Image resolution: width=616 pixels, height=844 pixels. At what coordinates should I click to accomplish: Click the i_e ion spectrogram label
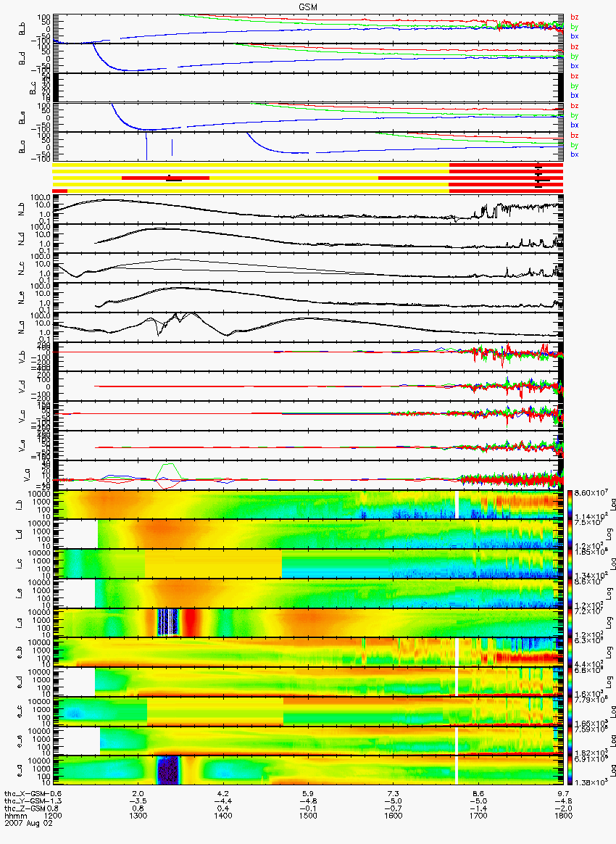[x=20, y=593]
